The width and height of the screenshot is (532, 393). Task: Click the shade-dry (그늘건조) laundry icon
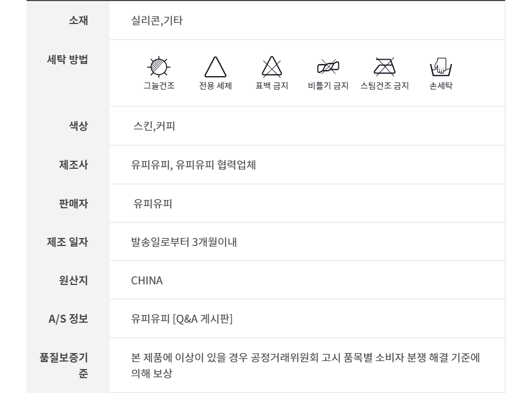[x=159, y=67]
